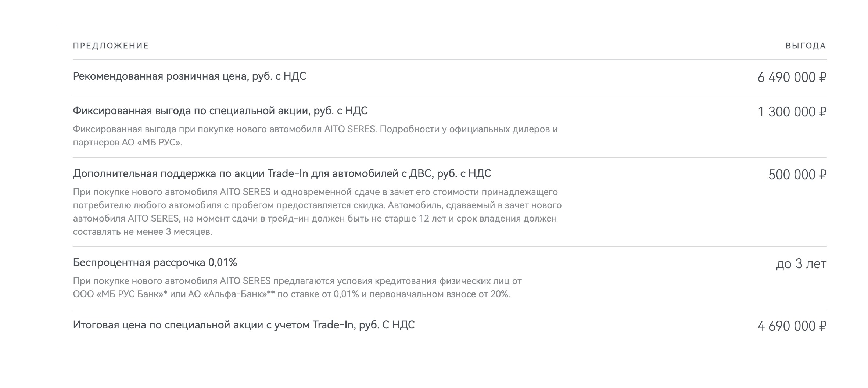This screenshot has height=388, width=868.
Task: Click the line starting 'ООО «МБ РУС Банк»'
Action: pyautogui.click(x=291, y=294)
